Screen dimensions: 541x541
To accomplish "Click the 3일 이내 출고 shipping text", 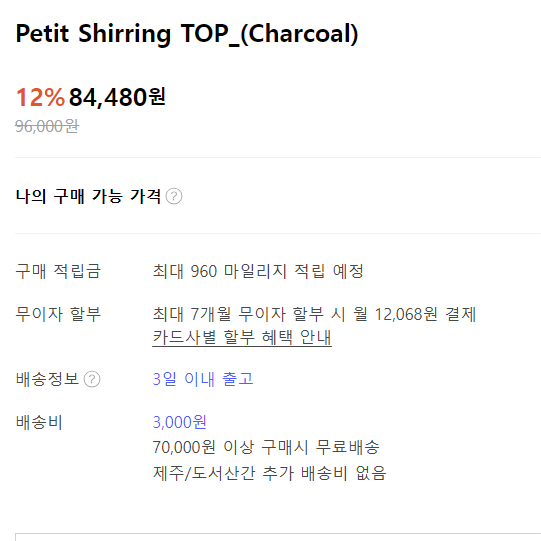I will coord(203,379).
